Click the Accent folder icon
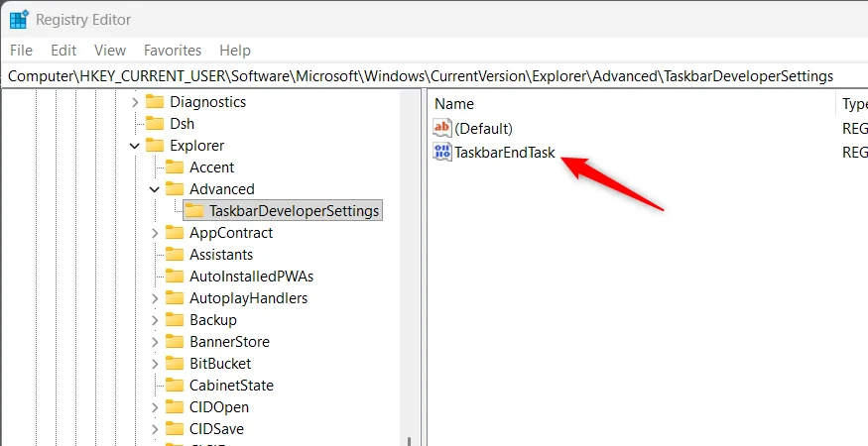 pos(175,167)
